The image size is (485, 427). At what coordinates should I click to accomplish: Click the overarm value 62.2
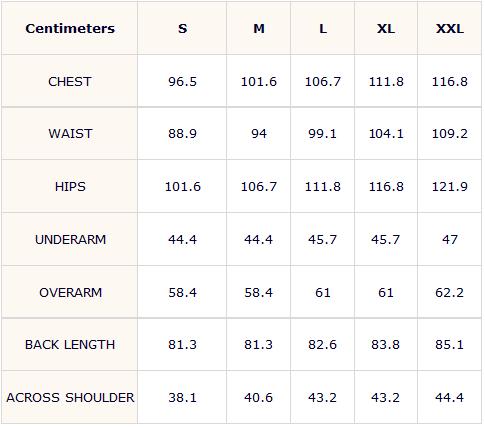450,292
